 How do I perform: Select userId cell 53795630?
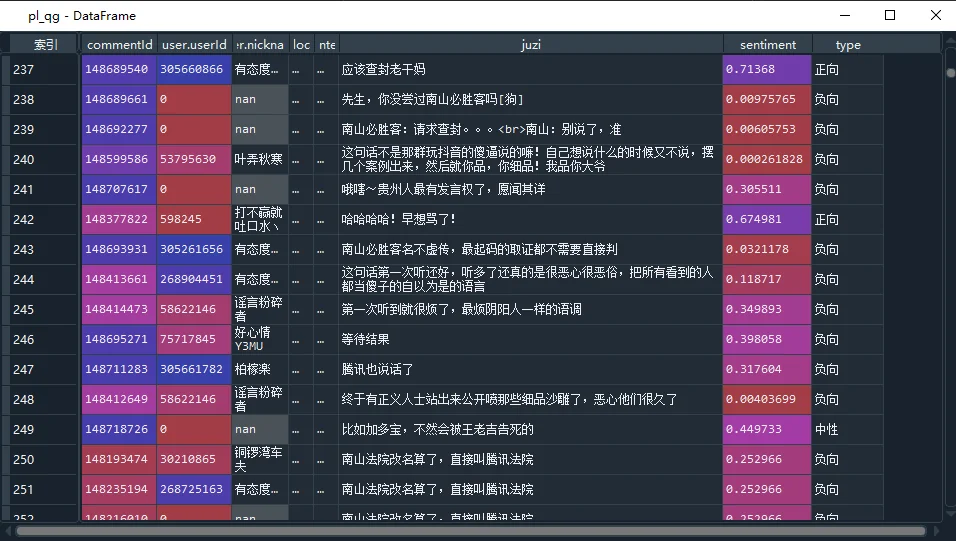click(x=194, y=159)
